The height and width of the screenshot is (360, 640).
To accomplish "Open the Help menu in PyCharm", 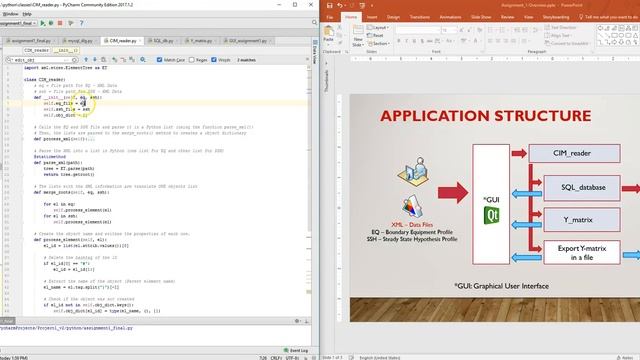I will (x=27, y=14).
